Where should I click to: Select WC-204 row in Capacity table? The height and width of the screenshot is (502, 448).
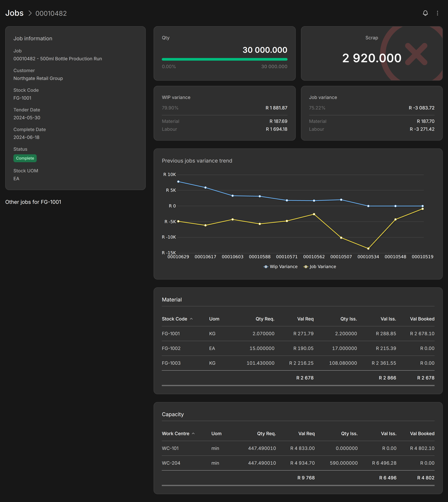pyautogui.click(x=298, y=463)
